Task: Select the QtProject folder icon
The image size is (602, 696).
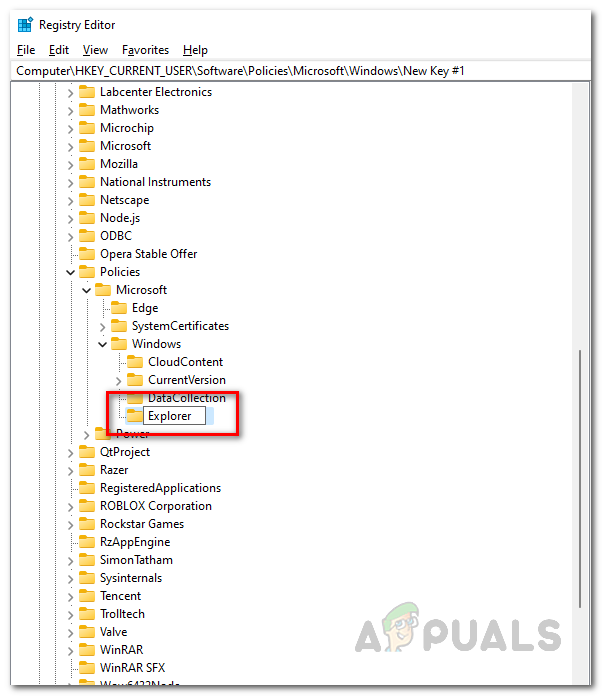Action: [87, 452]
